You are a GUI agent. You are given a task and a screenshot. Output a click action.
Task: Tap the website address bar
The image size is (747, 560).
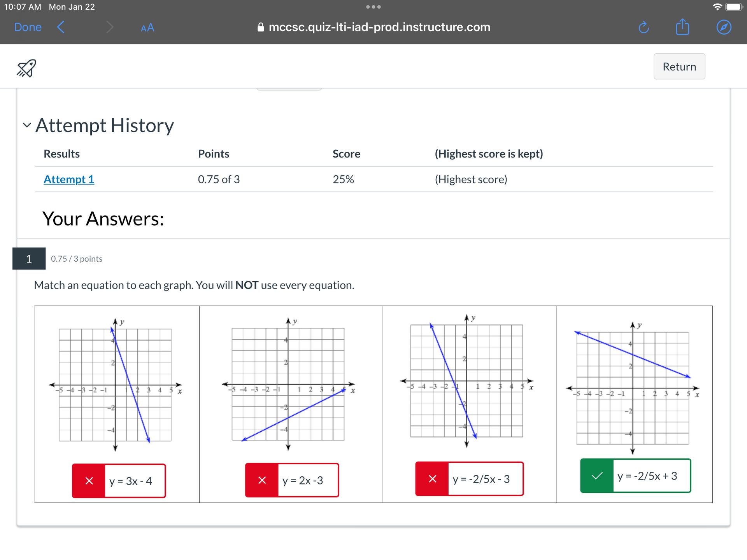click(x=373, y=27)
